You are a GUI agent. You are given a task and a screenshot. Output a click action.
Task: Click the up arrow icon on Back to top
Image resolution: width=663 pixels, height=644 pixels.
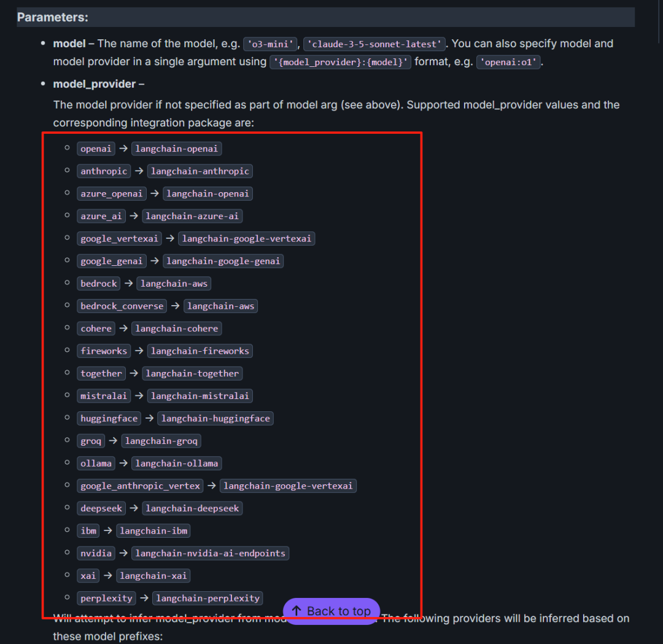point(297,611)
